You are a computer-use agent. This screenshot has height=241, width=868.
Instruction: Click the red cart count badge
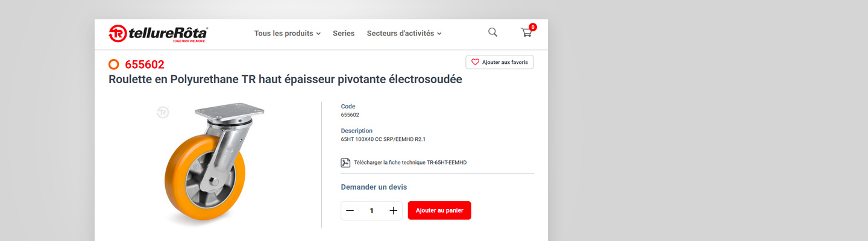[x=533, y=27]
